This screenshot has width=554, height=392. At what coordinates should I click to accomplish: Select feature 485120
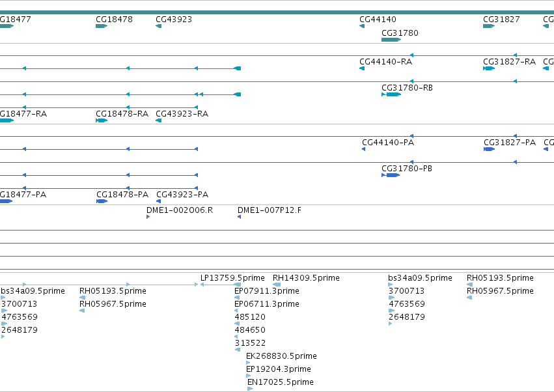point(237,324)
